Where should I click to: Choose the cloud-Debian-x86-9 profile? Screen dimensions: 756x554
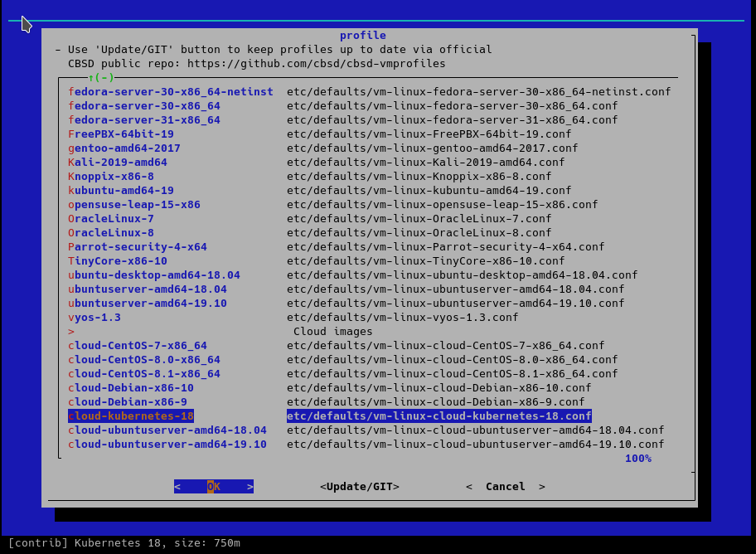tap(128, 402)
